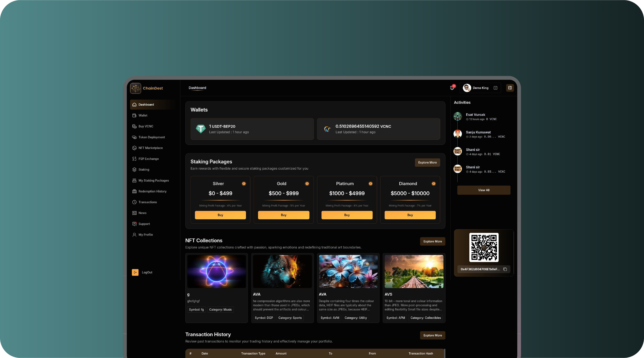This screenshot has height=358, width=644.
Task: Click Explore More for Transaction History
Action: [x=432, y=335]
